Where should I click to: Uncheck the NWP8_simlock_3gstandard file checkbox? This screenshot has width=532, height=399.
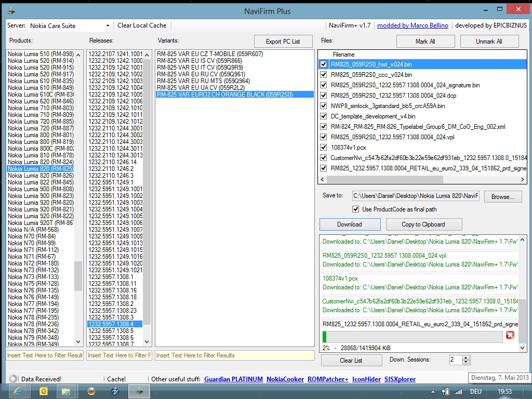click(323, 106)
